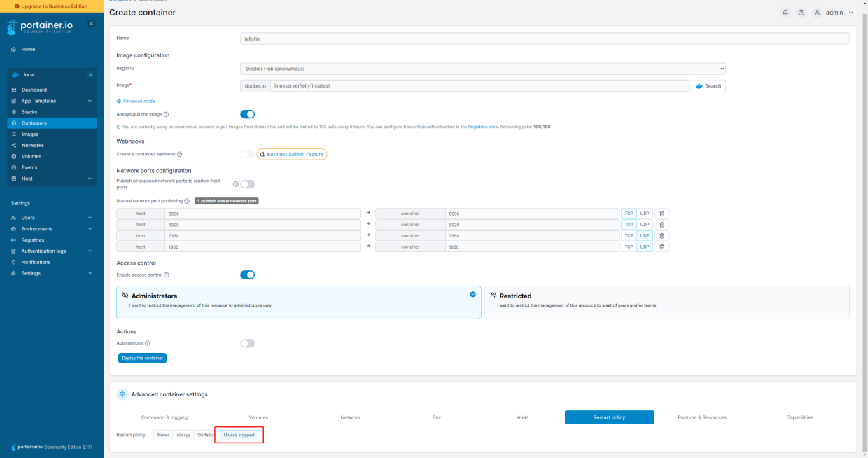The width and height of the screenshot is (868, 458).
Task: Toggle Create a container webhook switch
Action: [x=248, y=154]
